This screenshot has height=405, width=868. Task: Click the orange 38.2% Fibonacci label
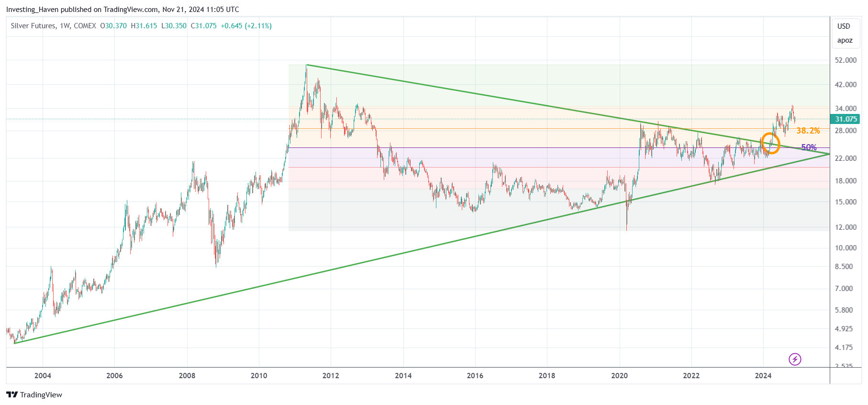coord(808,131)
